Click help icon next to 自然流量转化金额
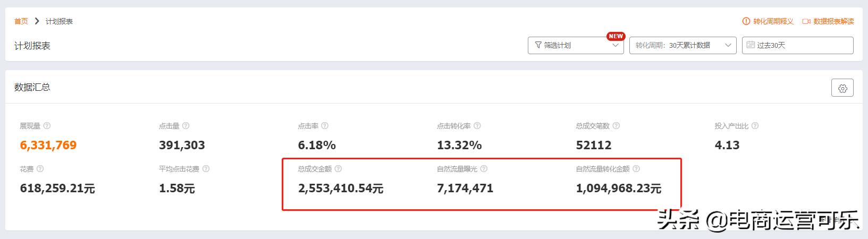 [x=636, y=169]
